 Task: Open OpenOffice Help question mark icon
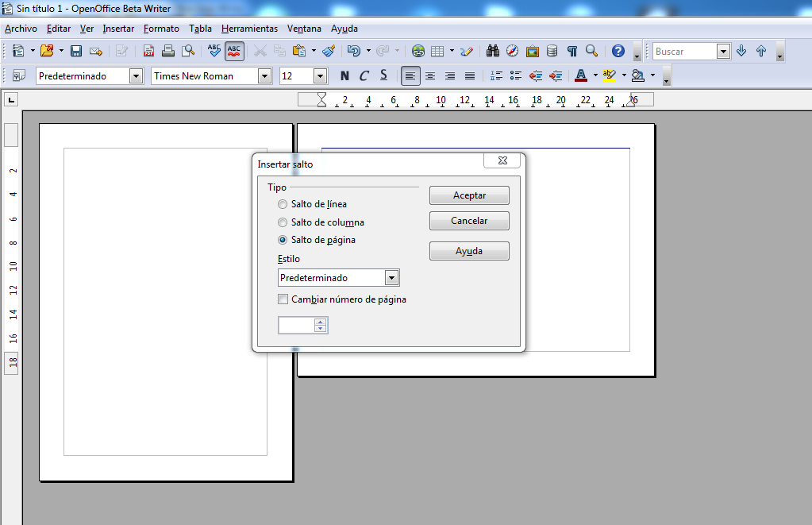tap(618, 51)
